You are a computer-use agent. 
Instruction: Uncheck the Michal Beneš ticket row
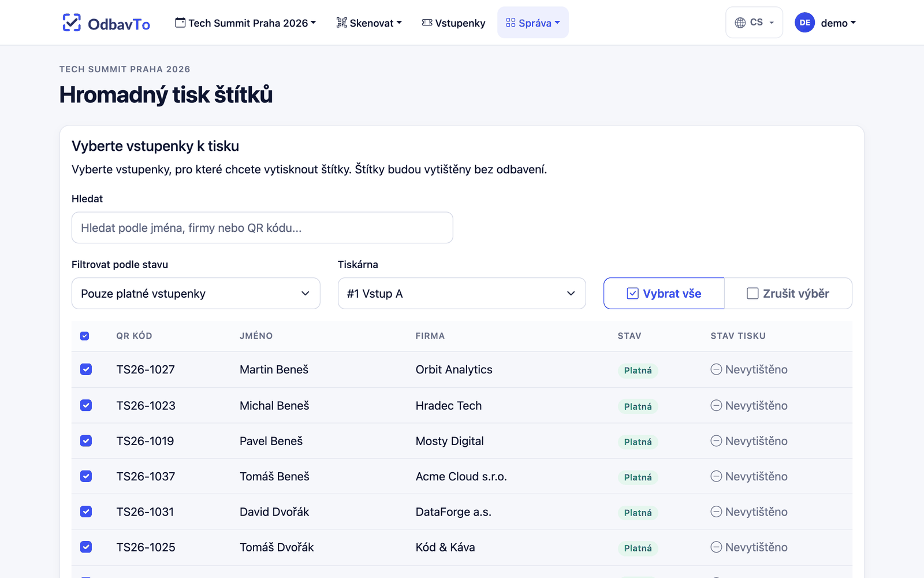click(86, 405)
